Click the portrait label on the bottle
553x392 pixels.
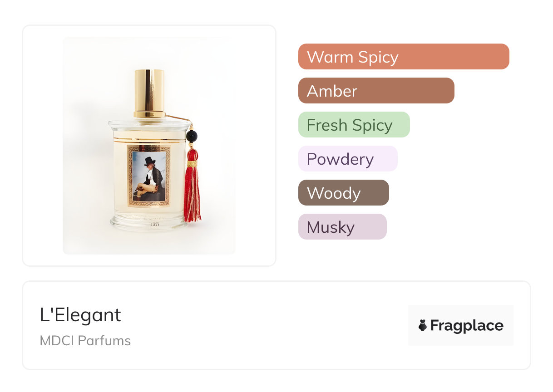click(149, 176)
